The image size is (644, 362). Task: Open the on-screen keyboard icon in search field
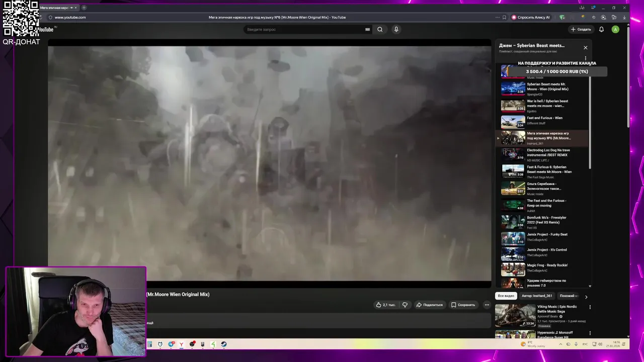pos(367,29)
